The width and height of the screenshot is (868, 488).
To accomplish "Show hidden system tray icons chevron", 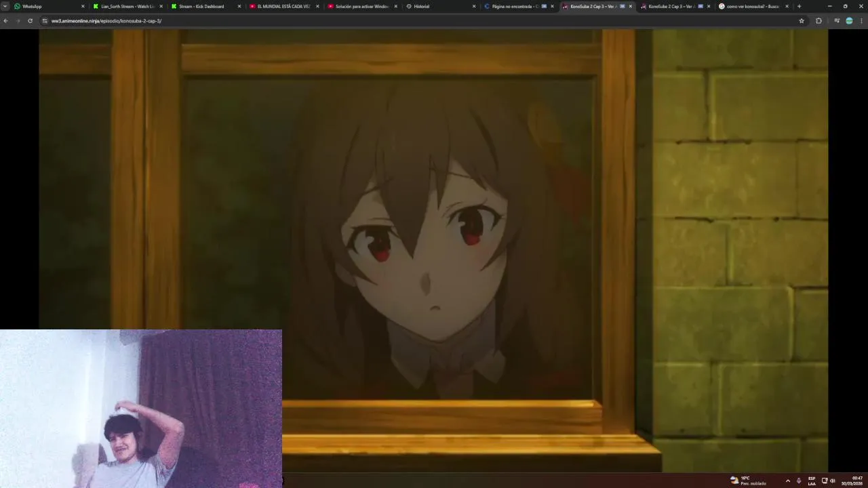I will [x=787, y=481].
